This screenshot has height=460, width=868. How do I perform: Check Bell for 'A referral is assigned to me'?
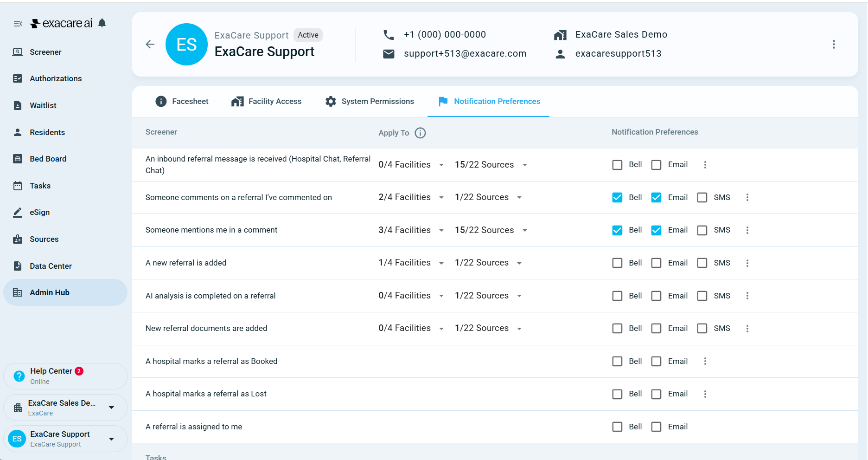[x=617, y=427]
